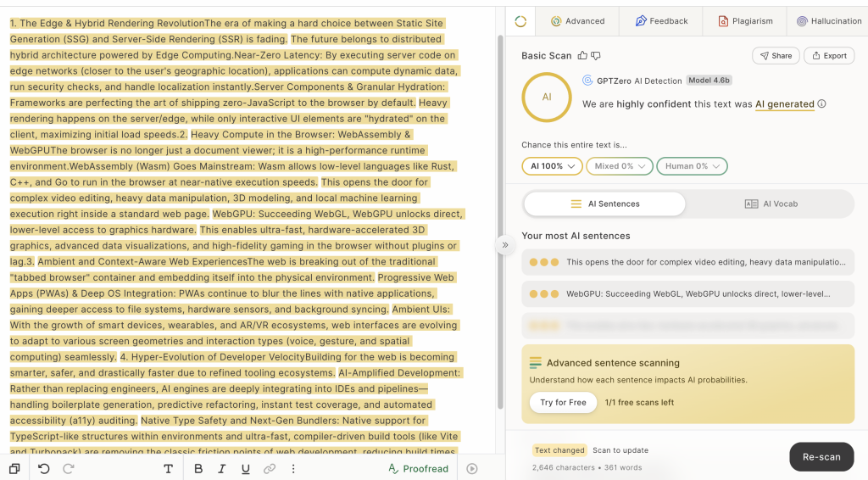Image resolution: width=868 pixels, height=480 pixels.
Task: Open the Hallucination tab
Action: (x=829, y=21)
